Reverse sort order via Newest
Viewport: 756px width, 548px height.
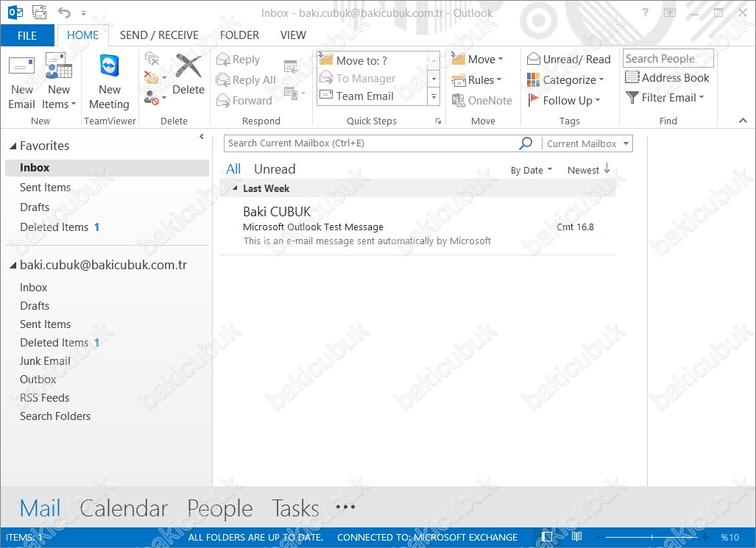click(589, 170)
